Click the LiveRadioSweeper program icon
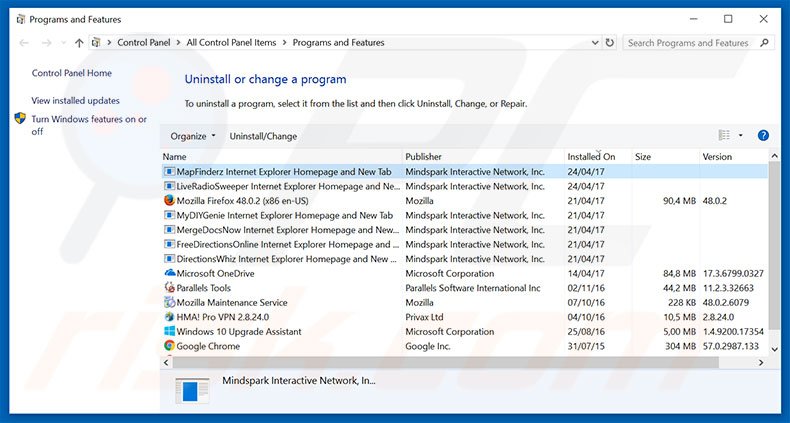 tap(169, 186)
